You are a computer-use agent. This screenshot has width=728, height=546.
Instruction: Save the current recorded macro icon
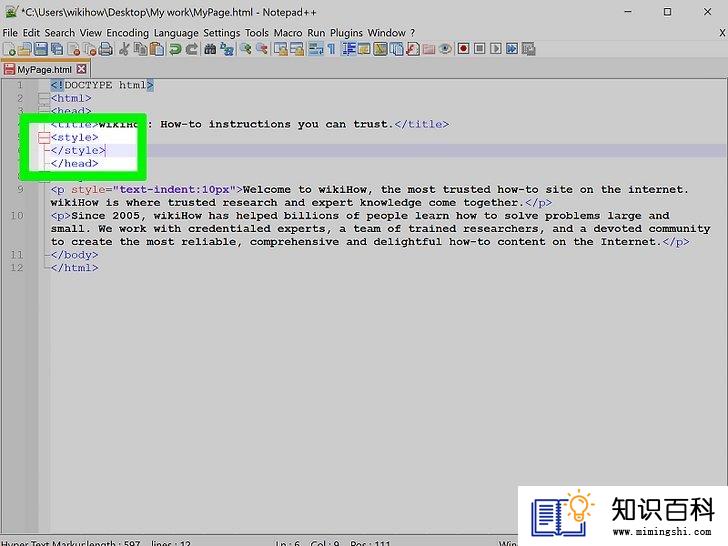(528, 49)
